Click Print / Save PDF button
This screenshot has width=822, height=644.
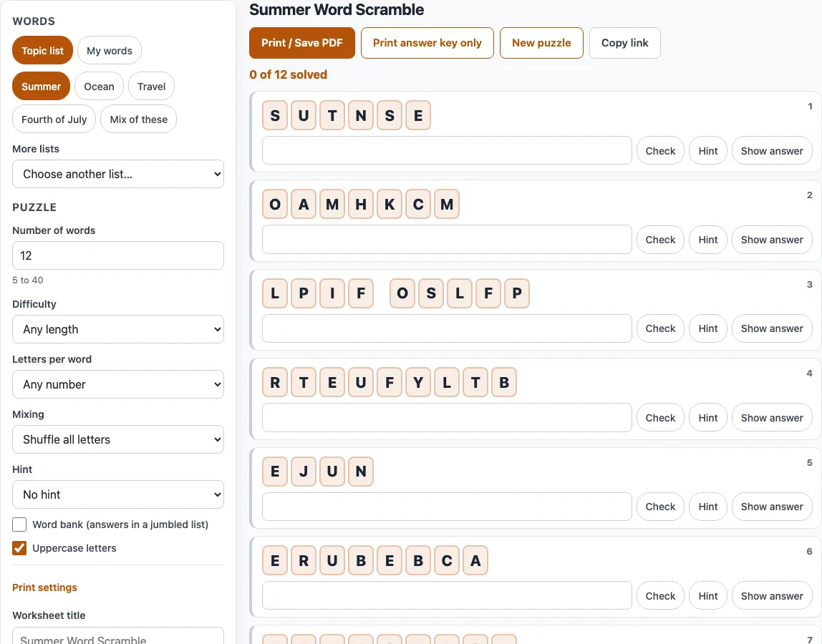click(302, 43)
